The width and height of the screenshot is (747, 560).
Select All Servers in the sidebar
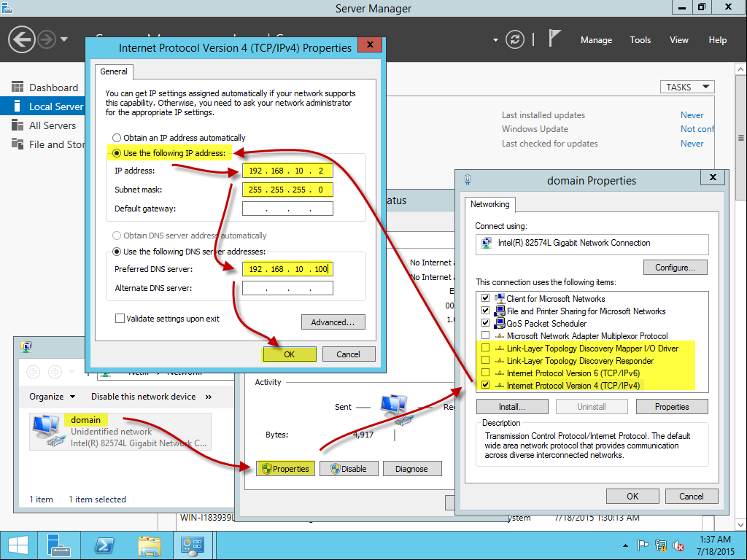(x=52, y=125)
